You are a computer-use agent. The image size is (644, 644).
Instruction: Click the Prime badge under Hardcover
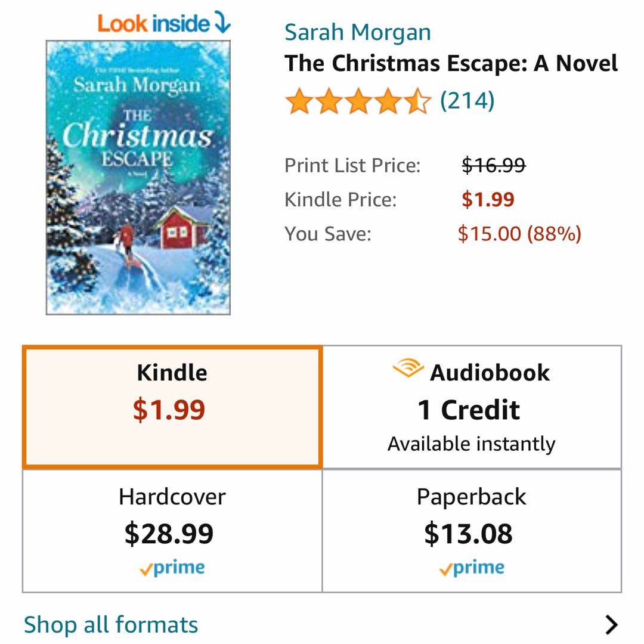pyautogui.click(x=172, y=568)
